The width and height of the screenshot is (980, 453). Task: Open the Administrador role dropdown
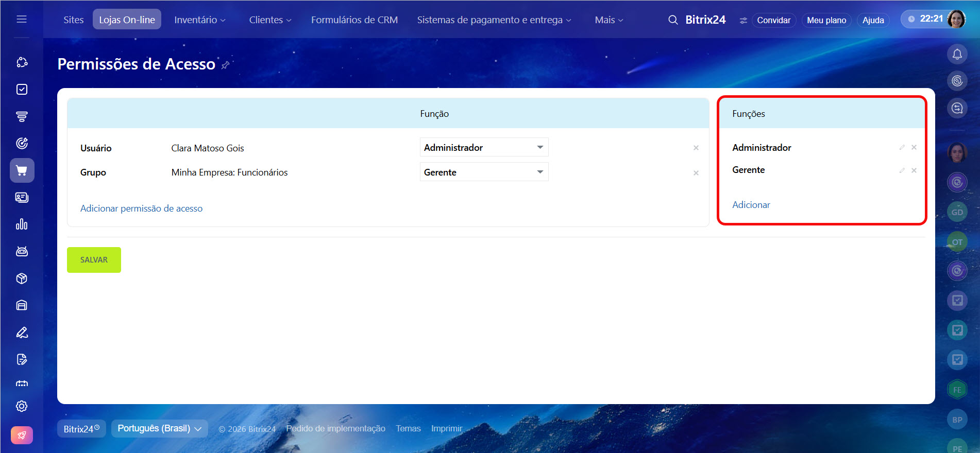tap(484, 148)
